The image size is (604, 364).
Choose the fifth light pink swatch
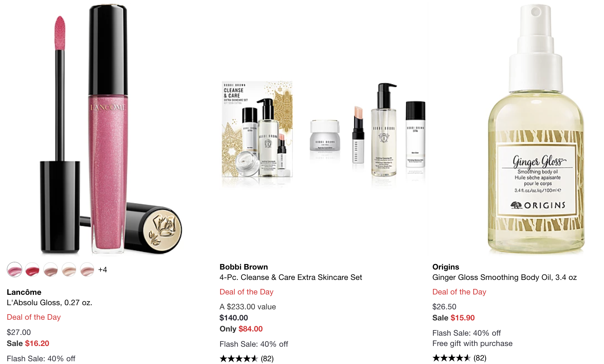(x=87, y=270)
